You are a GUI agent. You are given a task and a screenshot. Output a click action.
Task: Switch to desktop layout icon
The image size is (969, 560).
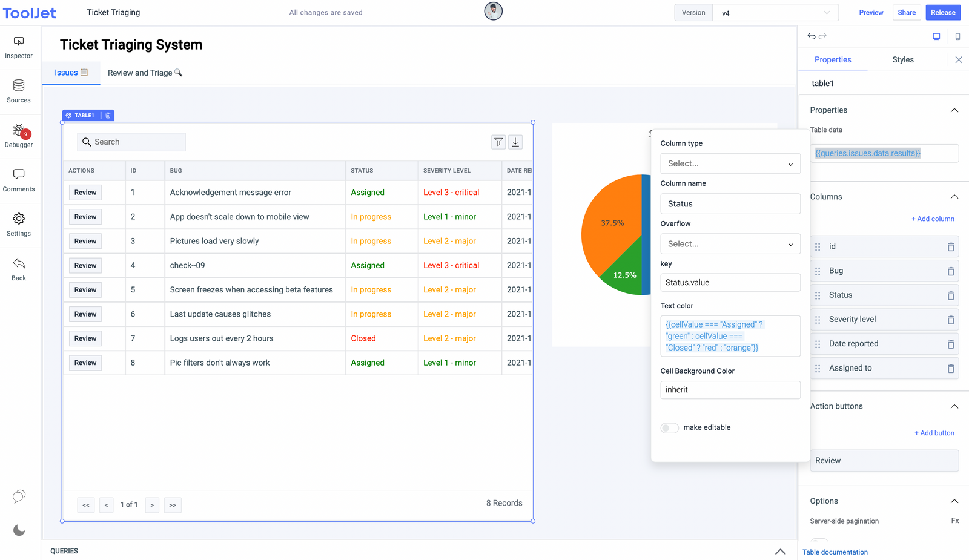click(936, 36)
